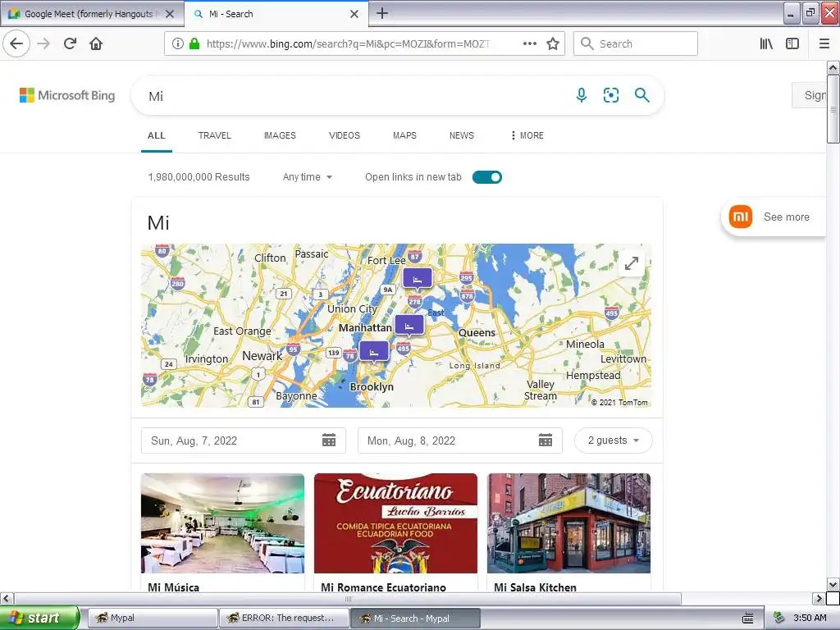The height and width of the screenshot is (630, 840).
Task: Close the Google Meet tab
Action: point(170,14)
